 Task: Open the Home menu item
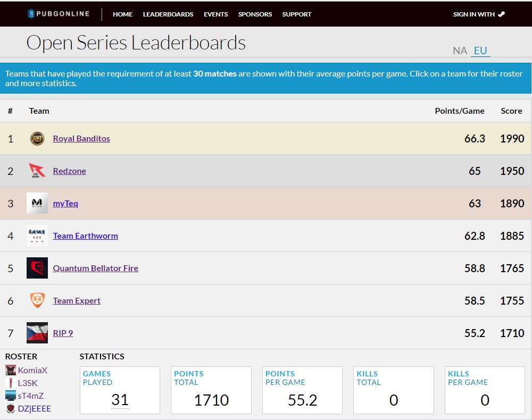point(122,14)
